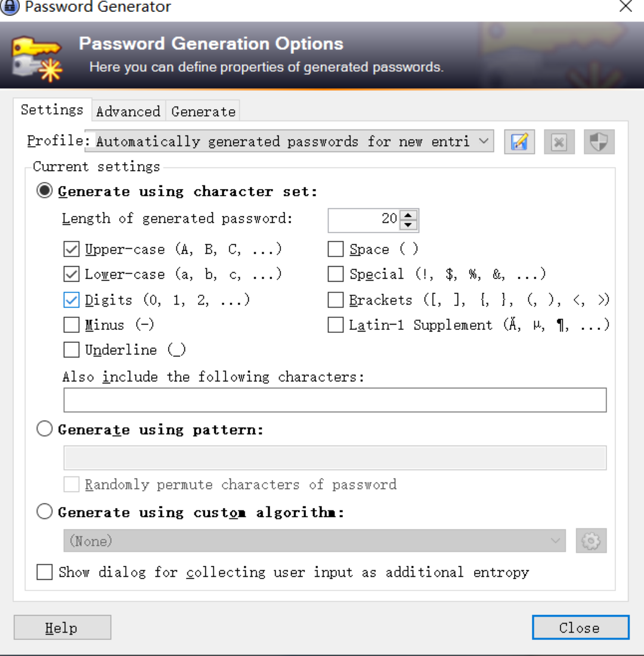This screenshot has width=644, height=656.
Task: Enable the Special characters checkbox
Action: tap(335, 274)
